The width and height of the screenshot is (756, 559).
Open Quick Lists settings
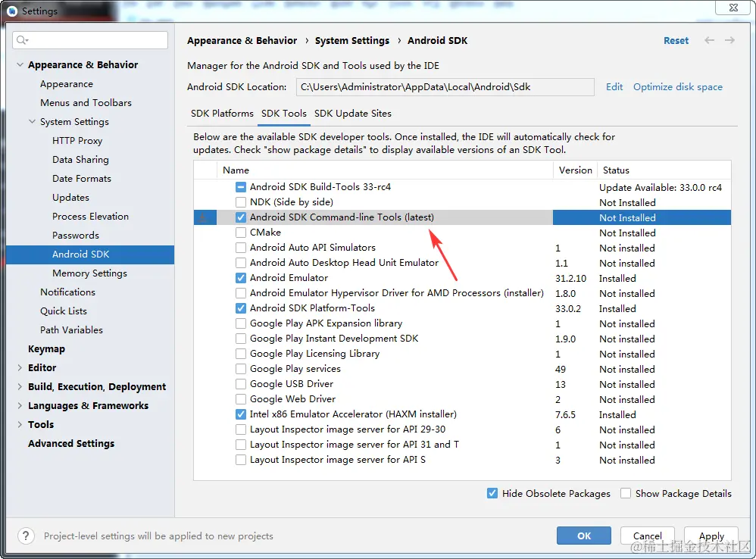[63, 311]
